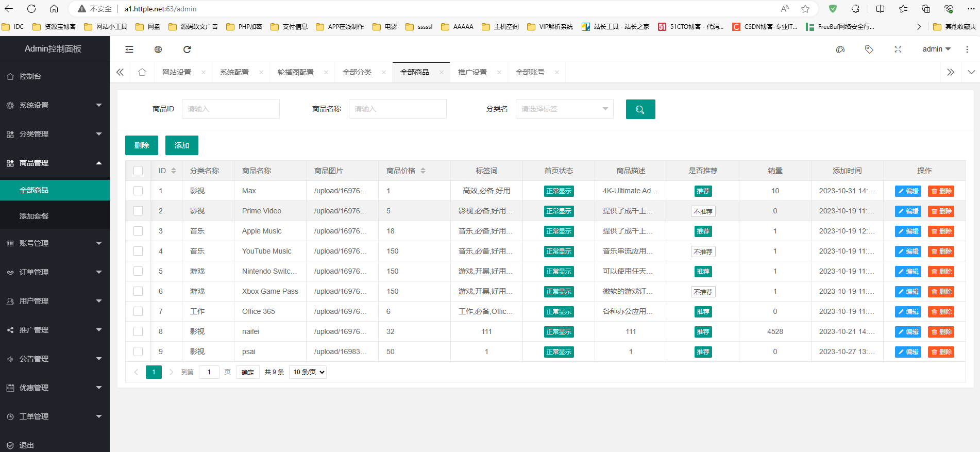This screenshot has height=452, width=980.
Task: Click 确定 in pagination
Action: point(248,372)
